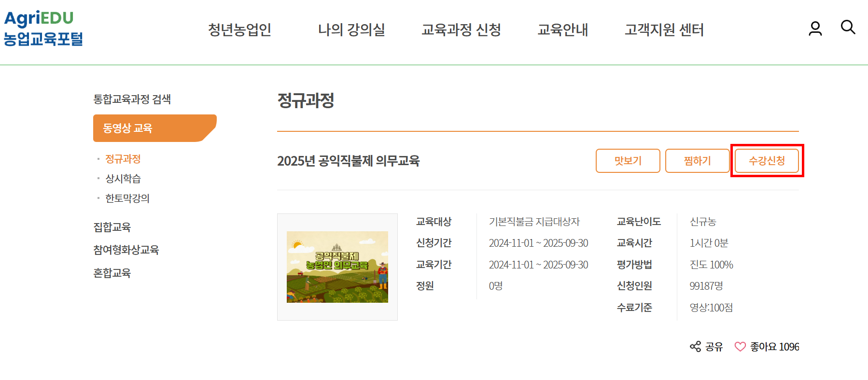The image size is (868, 380).
Task: Select the 상시학습 submenu link
Action: [123, 179]
